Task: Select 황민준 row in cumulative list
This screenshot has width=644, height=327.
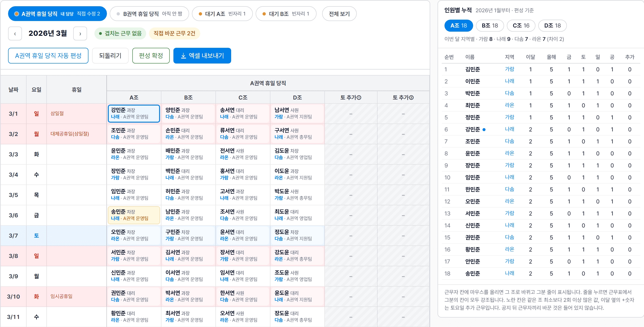Action: [x=541, y=249]
